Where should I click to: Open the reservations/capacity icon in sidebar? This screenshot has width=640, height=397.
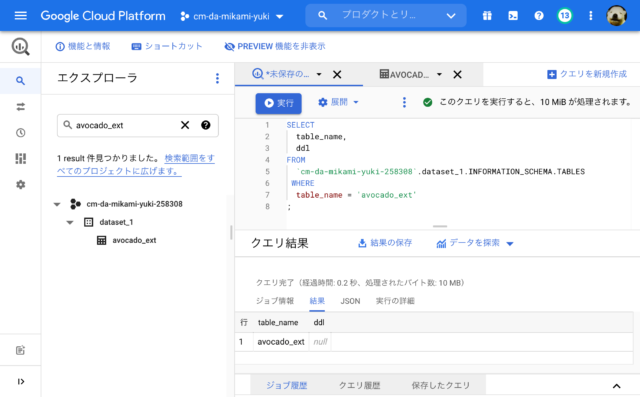(20, 159)
